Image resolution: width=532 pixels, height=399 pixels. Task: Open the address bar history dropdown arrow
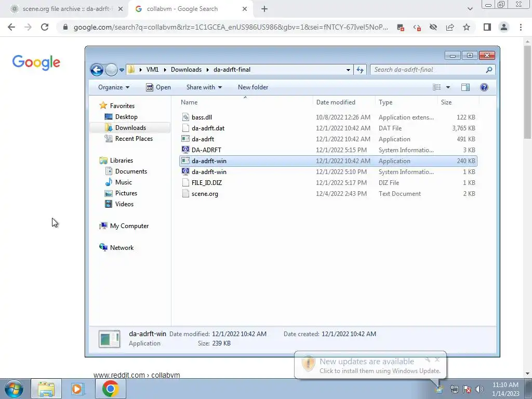pos(348,70)
